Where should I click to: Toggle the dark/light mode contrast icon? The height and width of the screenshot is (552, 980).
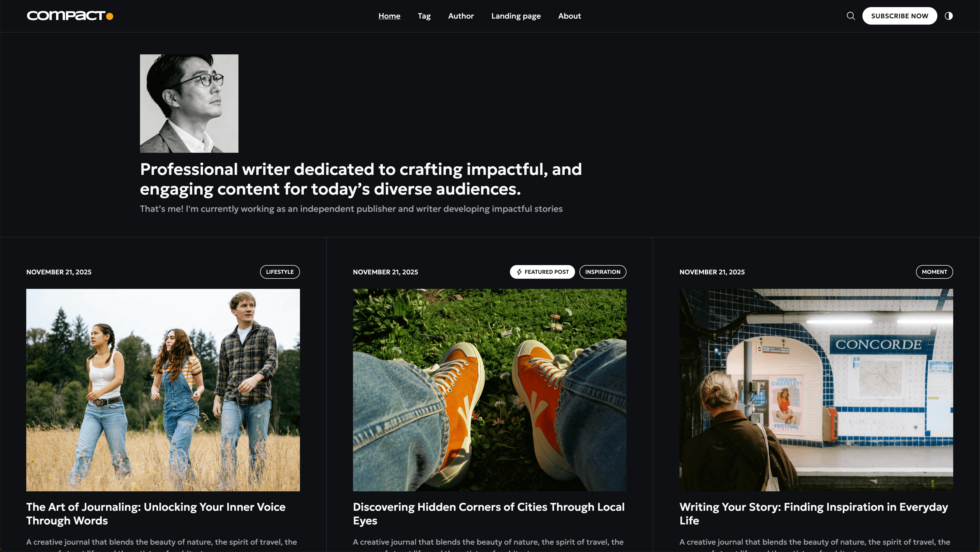(x=949, y=16)
